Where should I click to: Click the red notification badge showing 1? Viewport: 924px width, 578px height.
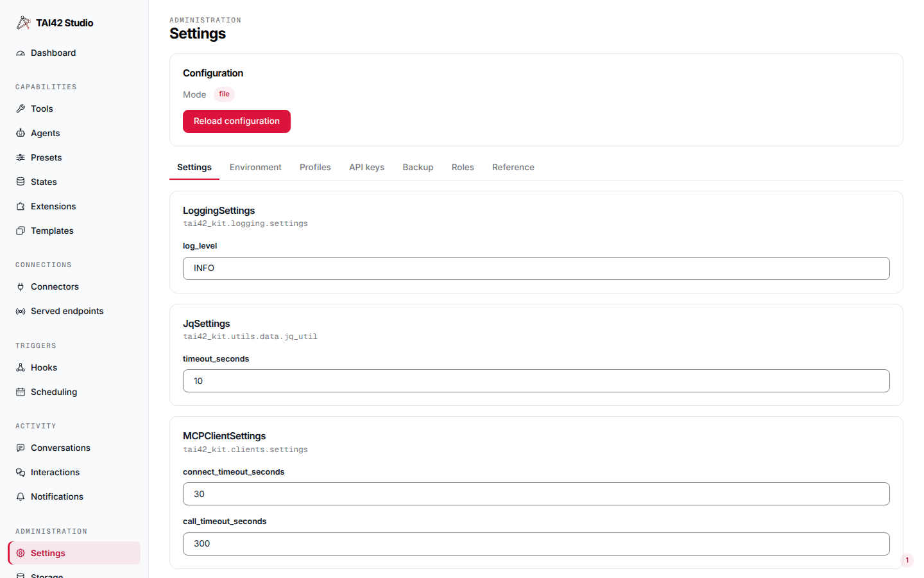[907, 560]
